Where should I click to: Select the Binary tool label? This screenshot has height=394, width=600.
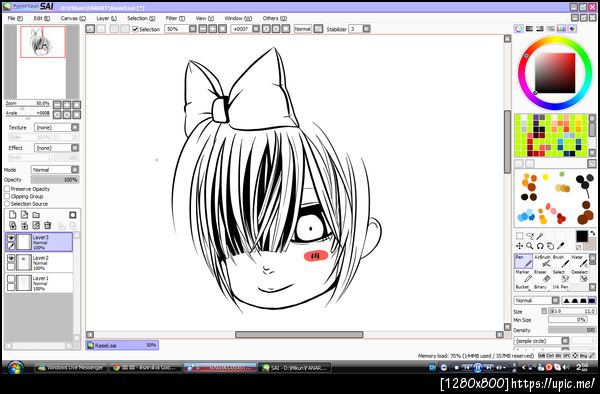pyautogui.click(x=540, y=287)
